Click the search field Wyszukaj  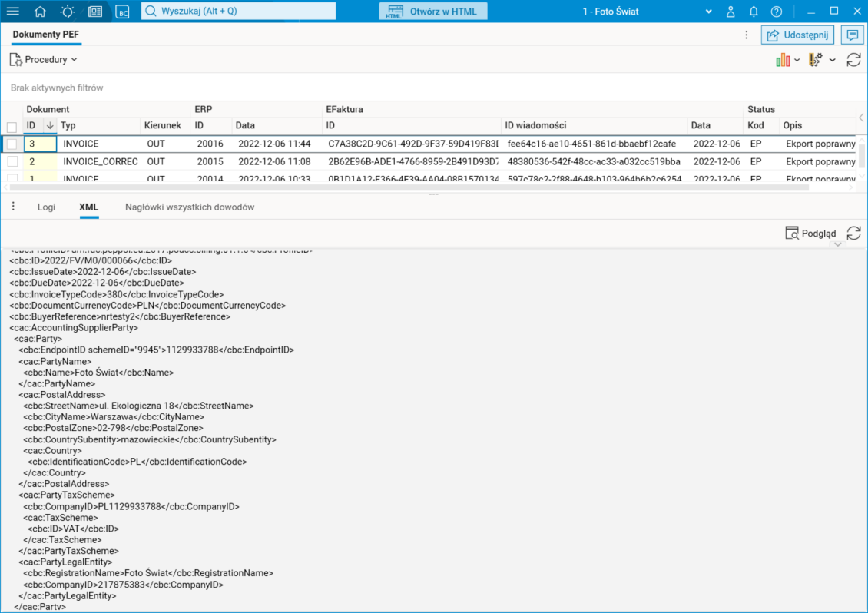pos(239,11)
